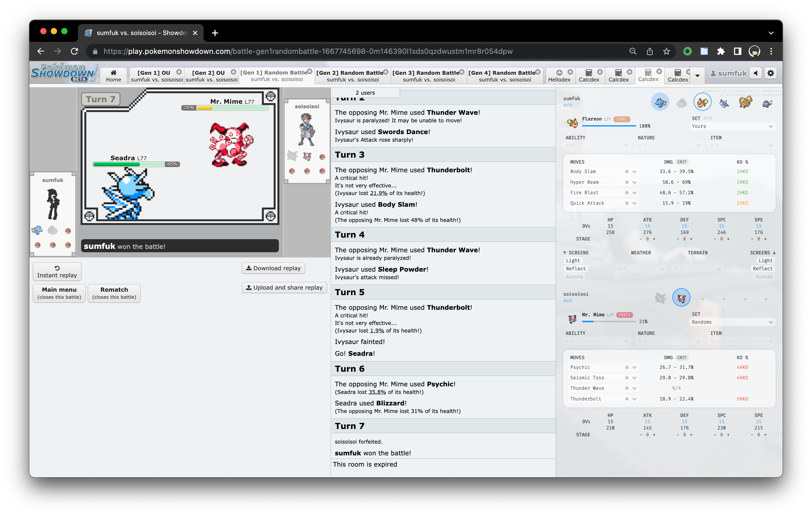Open the 2 users list tab
Viewport: 812px width, 516px height.
[x=365, y=93]
